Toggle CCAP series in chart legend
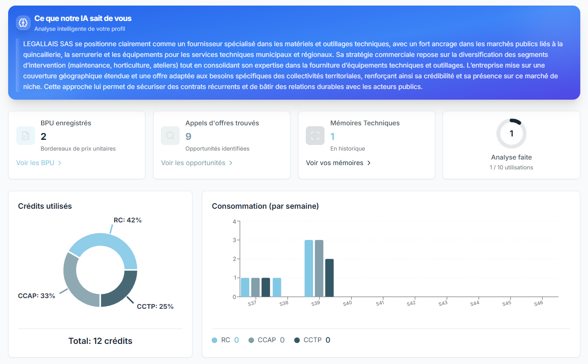Viewport: 588px width, 364px height. [266, 340]
